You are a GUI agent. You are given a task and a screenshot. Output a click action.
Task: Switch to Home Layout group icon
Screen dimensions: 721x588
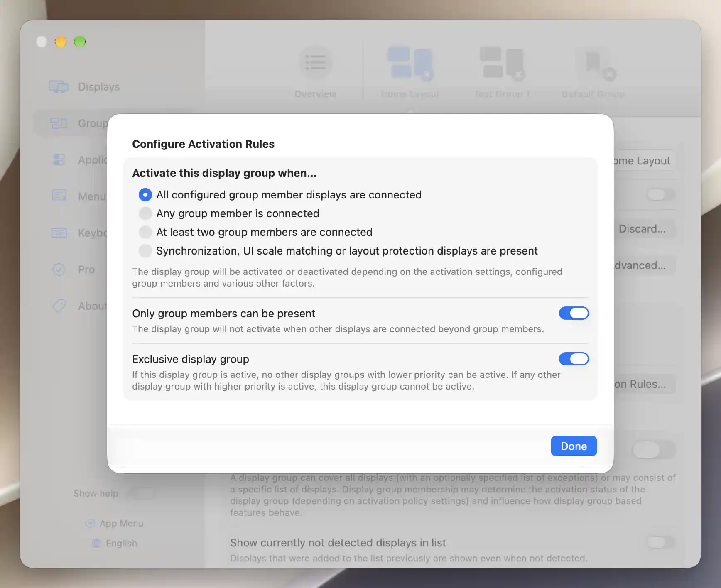pos(410,63)
